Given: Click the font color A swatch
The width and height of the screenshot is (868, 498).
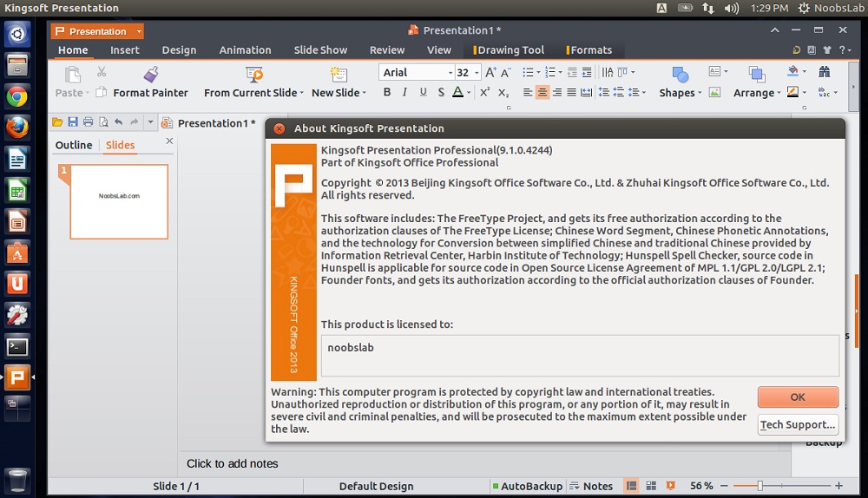Looking at the screenshot, I should tap(457, 93).
